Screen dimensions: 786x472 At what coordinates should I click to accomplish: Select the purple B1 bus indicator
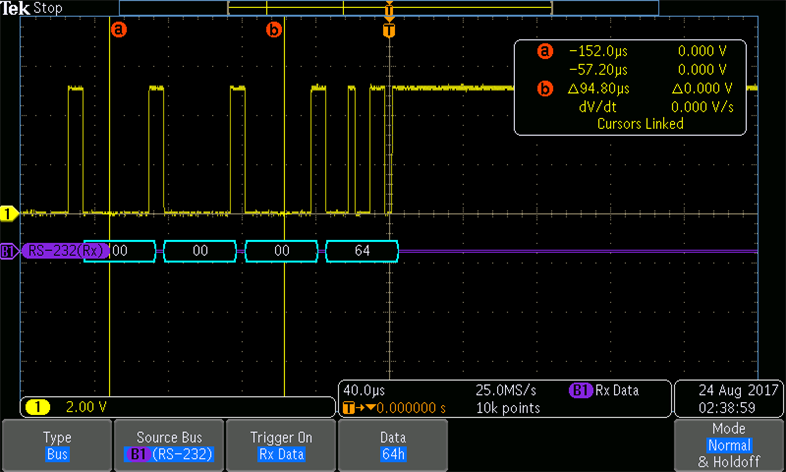[x=9, y=250]
